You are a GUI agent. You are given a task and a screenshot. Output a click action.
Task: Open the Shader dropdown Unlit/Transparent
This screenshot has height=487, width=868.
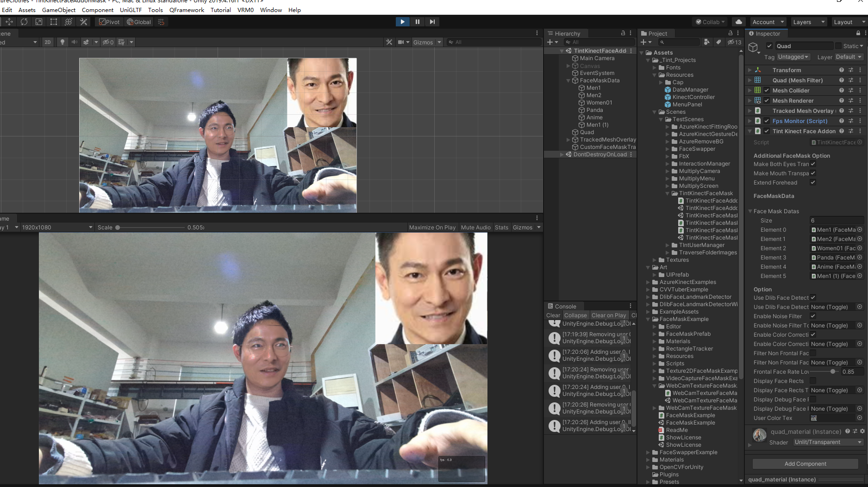(827, 442)
